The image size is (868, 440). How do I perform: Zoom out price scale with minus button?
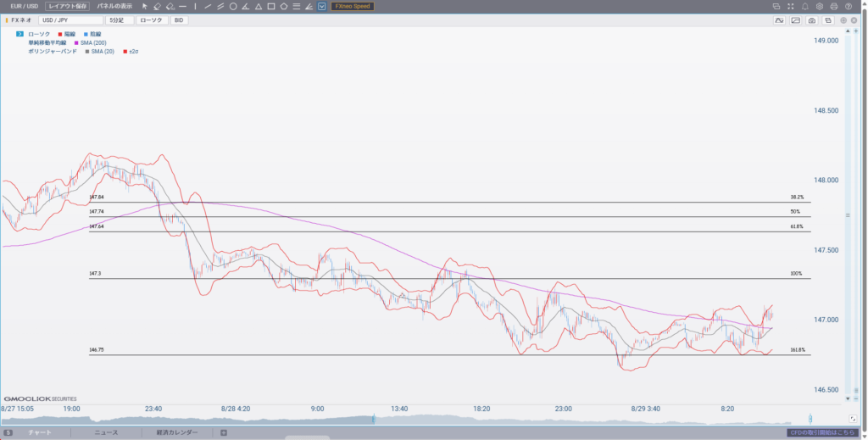pos(857,398)
